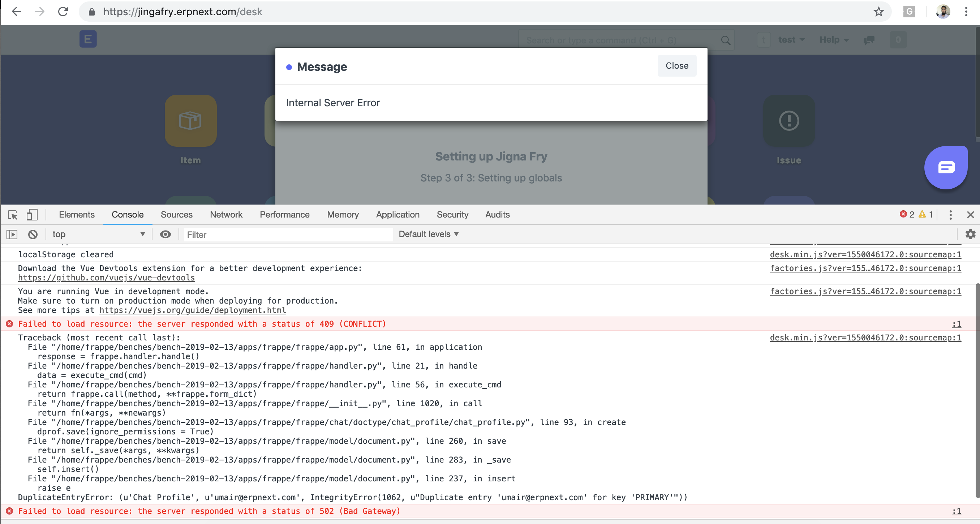980x524 pixels.
Task: Close the Message dialog
Action: (677, 66)
